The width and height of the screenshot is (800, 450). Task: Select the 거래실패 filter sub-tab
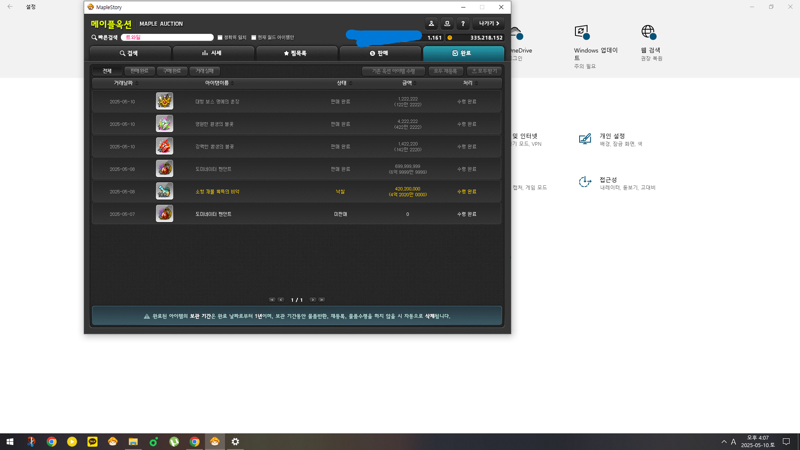click(x=205, y=71)
